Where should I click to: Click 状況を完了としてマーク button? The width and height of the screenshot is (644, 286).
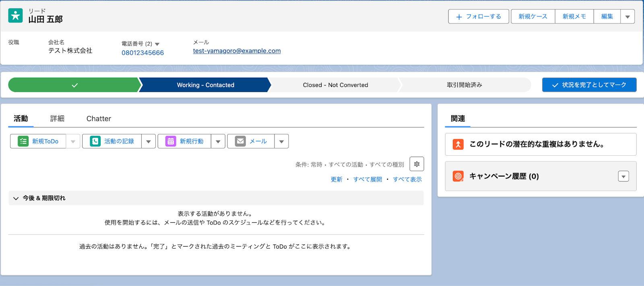[x=589, y=85]
